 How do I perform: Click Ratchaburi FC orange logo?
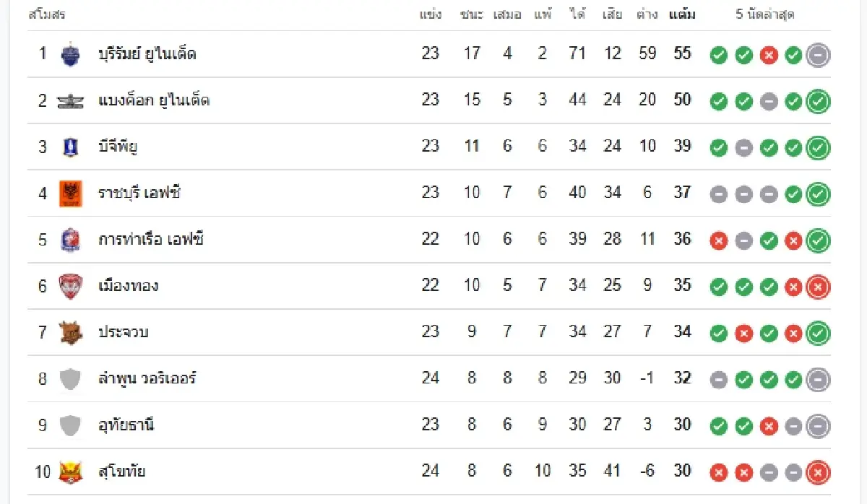click(70, 194)
